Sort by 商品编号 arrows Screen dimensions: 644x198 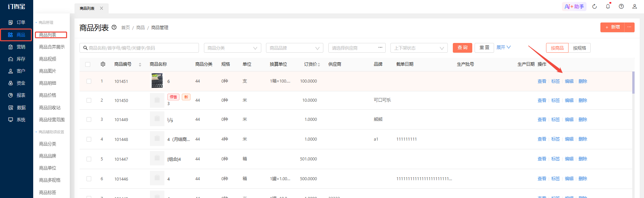140,64
